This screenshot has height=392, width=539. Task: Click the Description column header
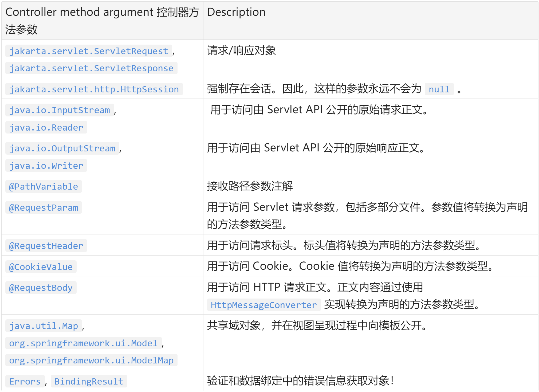[236, 12]
